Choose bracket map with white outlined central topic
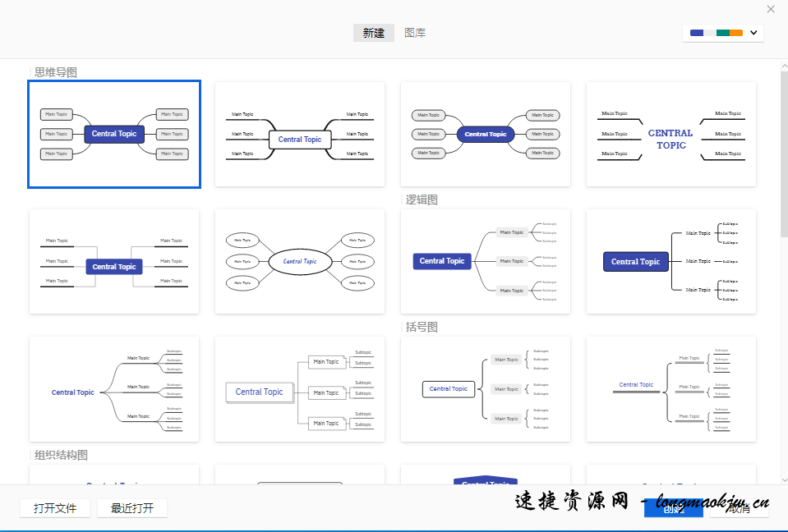 (486, 389)
